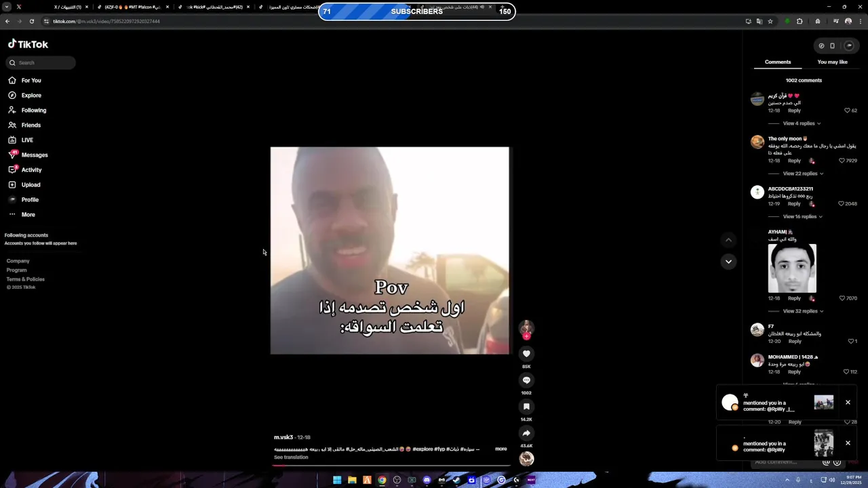Click browser back button
868x488 pixels.
[x=7, y=22]
